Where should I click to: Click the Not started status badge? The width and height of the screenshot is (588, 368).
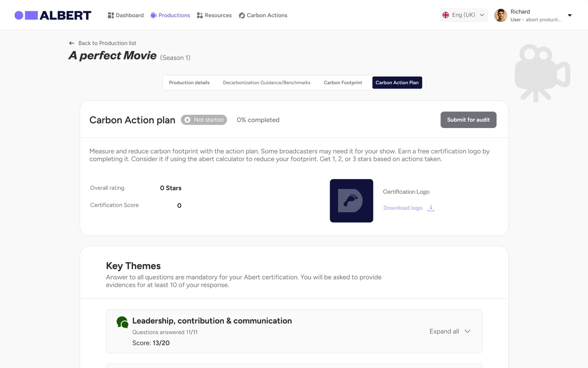[204, 120]
